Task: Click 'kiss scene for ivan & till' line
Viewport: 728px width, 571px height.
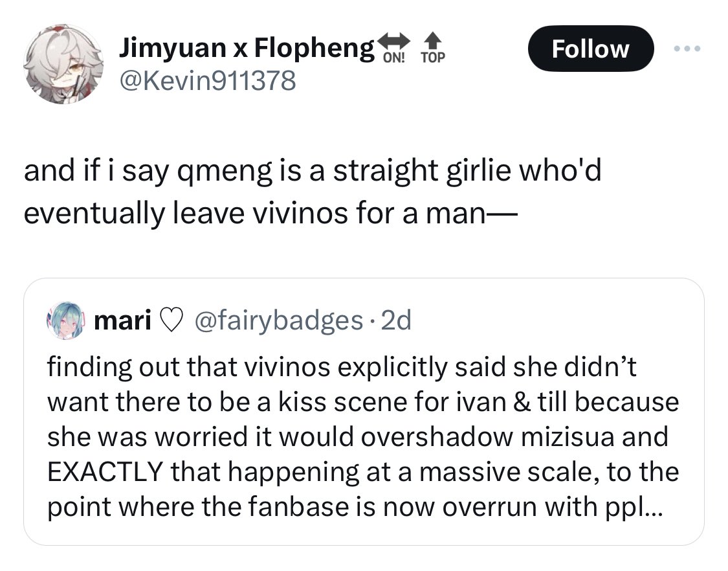Action: pyautogui.click(x=363, y=402)
